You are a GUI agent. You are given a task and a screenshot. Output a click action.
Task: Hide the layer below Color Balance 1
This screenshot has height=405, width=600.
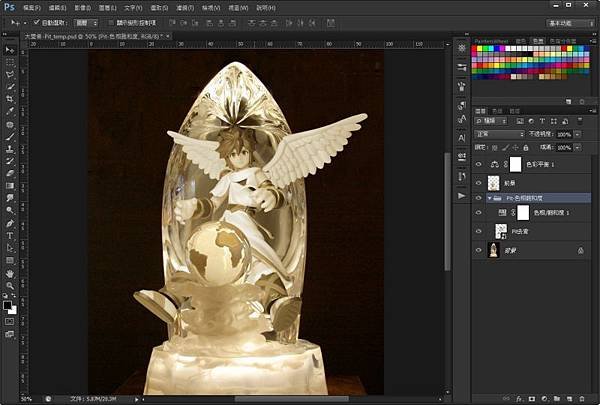pyautogui.click(x=479, y=183)
